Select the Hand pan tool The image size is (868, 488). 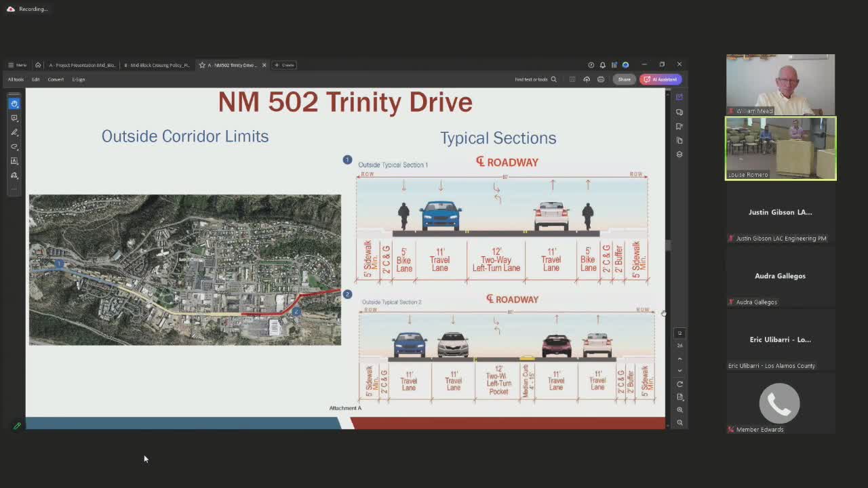coord(14,104)
